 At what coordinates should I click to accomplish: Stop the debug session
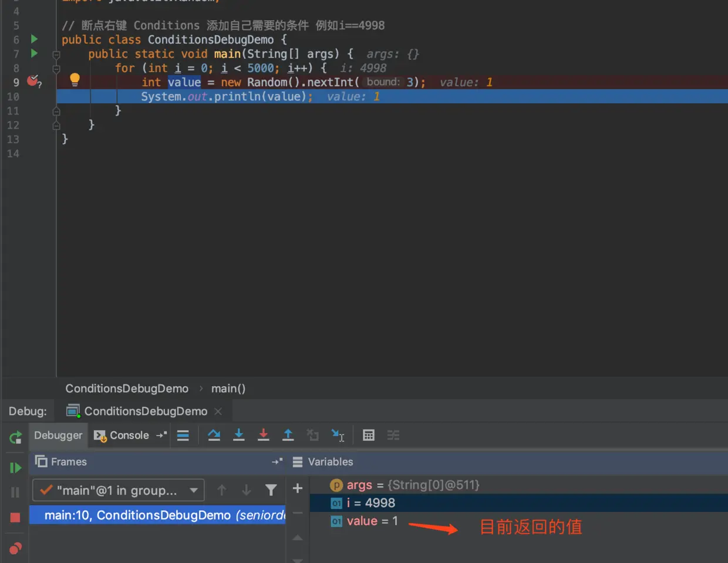point(16,517)
